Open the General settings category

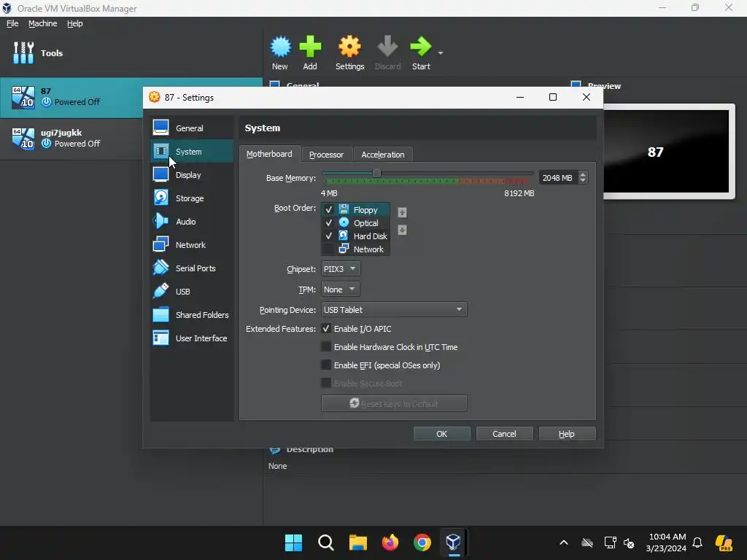coord(192,128)
